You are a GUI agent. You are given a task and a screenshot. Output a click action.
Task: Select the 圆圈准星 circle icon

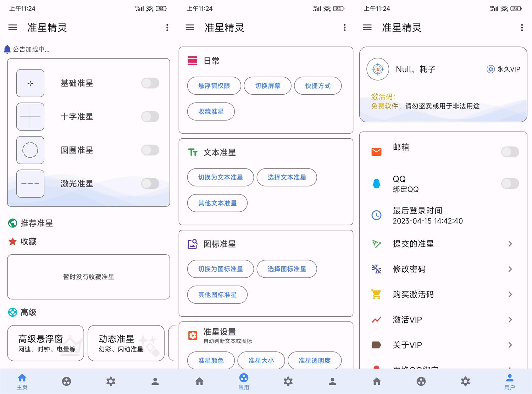[x=30, y=150]
